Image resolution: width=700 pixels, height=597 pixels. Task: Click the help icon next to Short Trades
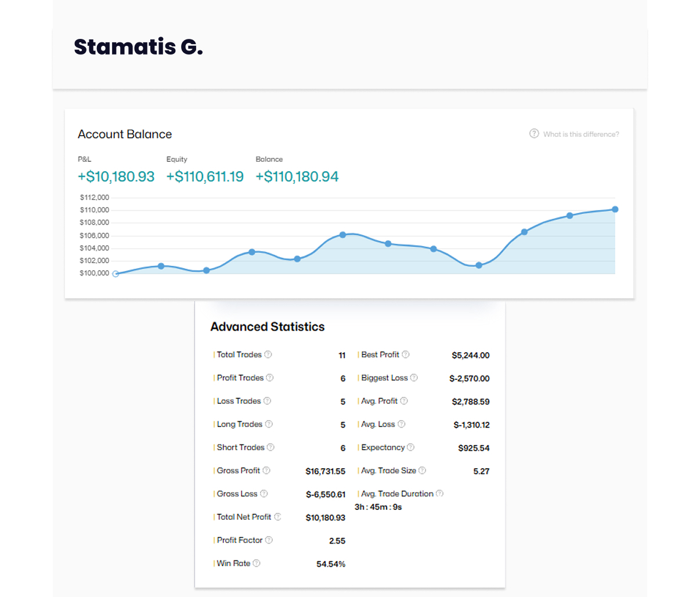pyautogui.click(x=270, y=447)
